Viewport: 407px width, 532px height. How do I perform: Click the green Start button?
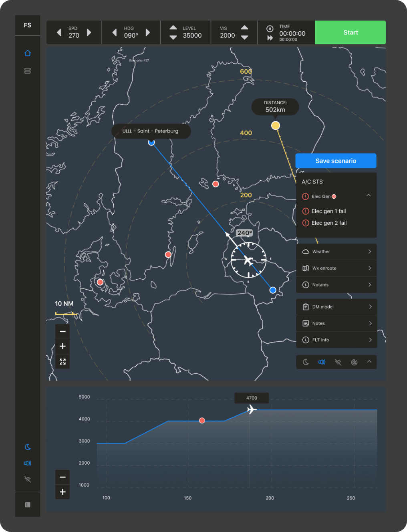tap(351, 32)
